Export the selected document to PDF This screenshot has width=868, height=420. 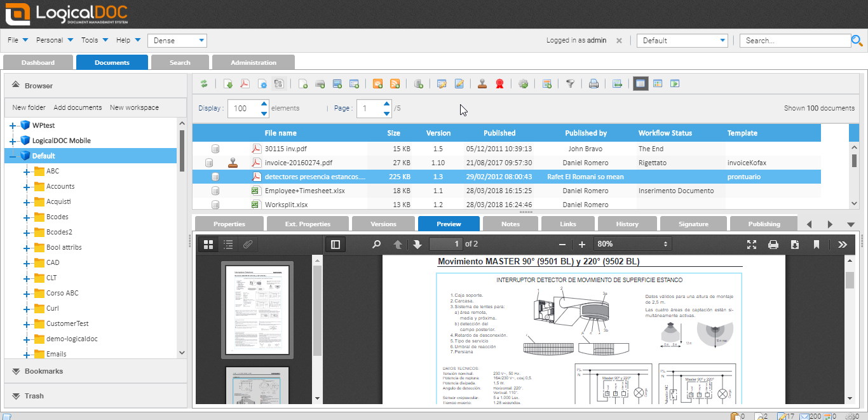pyautogui.click(x=245, y=83)
